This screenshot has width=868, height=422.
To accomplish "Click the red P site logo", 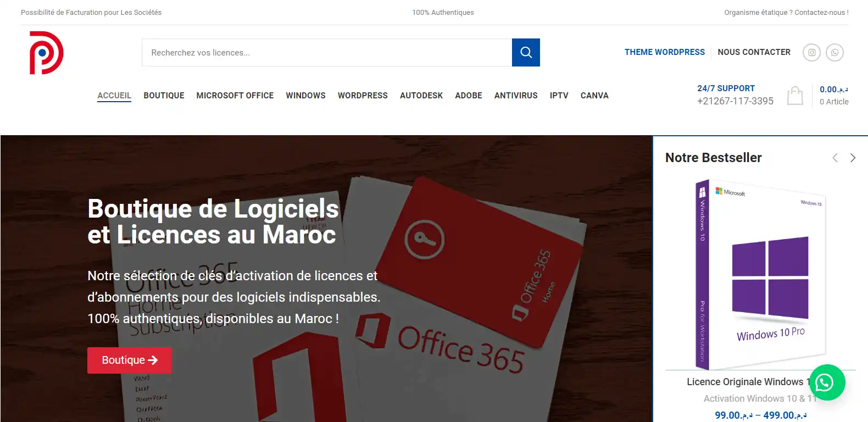I will pyautogui.click(x=46, y=53).
